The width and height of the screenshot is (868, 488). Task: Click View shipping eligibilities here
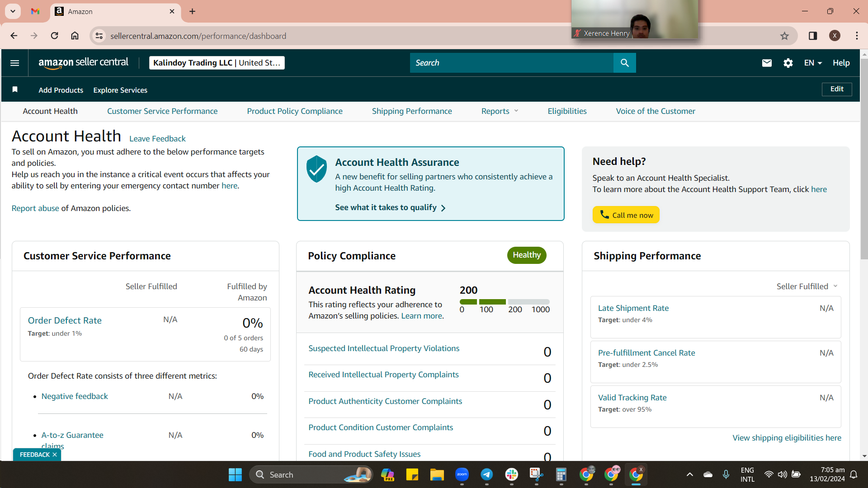(x=787, y=438)
